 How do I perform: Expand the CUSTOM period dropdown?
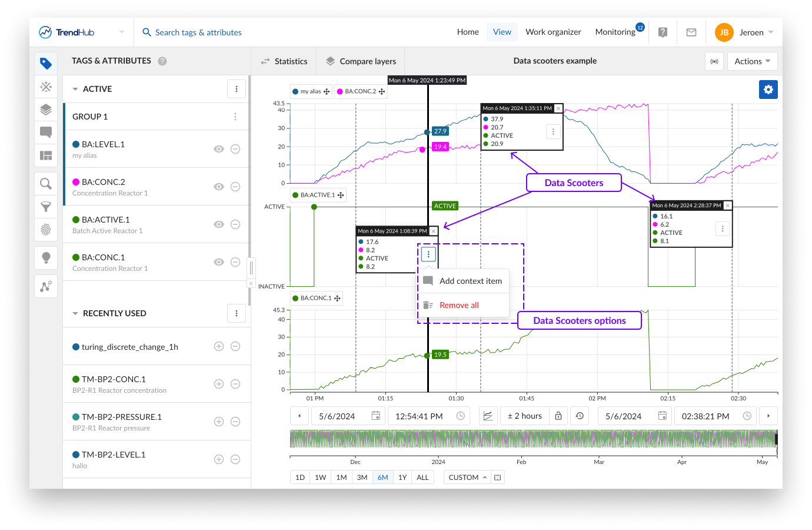(468, 478)
